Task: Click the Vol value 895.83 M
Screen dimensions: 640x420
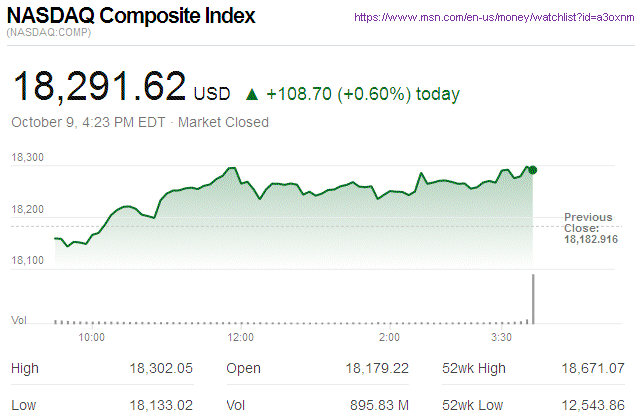Action: click(378, 404)
